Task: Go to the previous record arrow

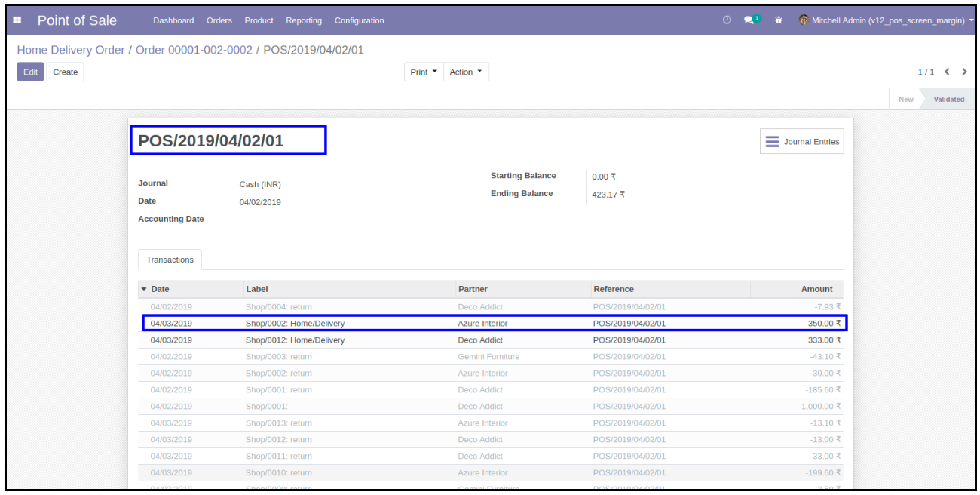Action: [948, 72]
